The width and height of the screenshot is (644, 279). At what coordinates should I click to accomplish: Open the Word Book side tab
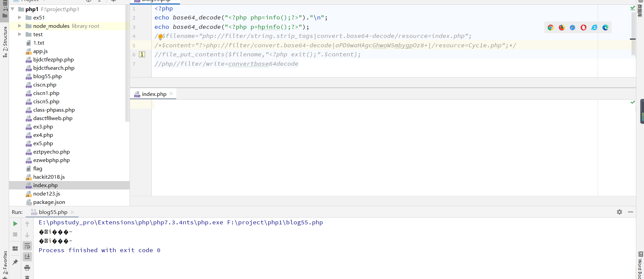click(x=640, y=265)
